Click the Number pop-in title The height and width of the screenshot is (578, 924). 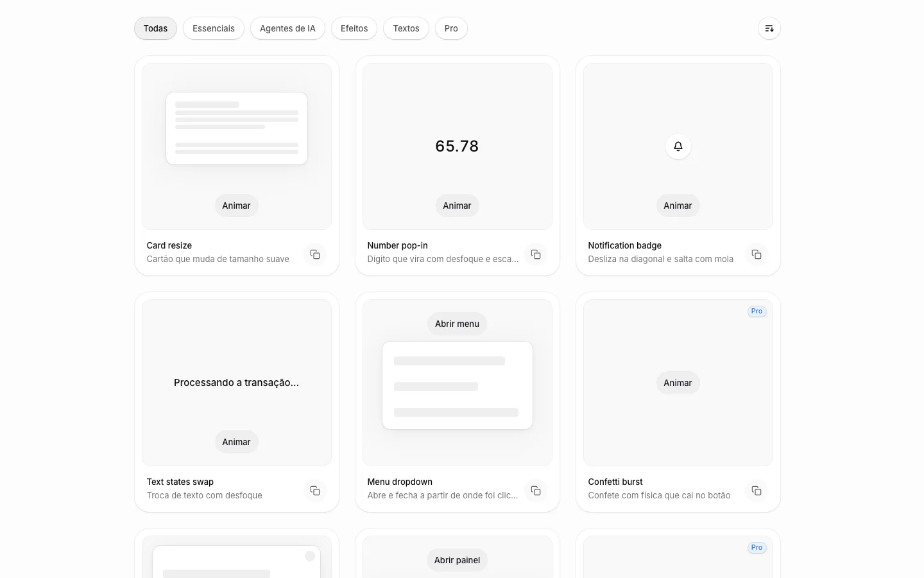tap(398, 245)
